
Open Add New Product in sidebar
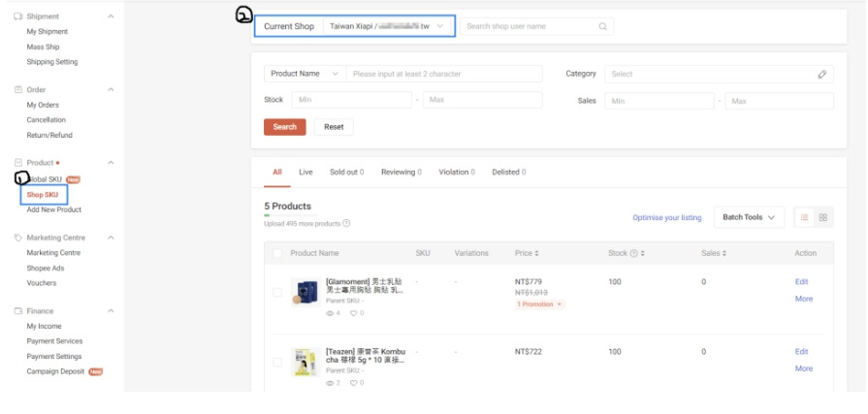click(x=53, y=209)
